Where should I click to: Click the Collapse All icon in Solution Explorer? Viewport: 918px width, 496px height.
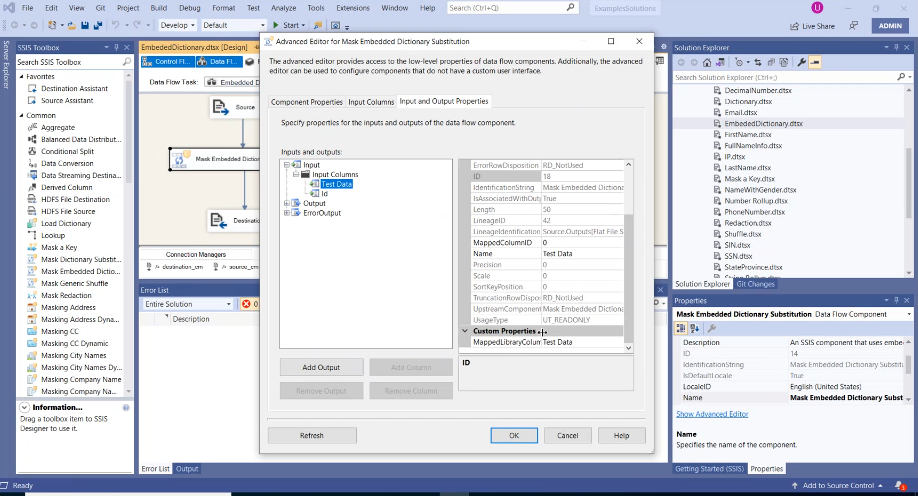[x=771, y=62]
